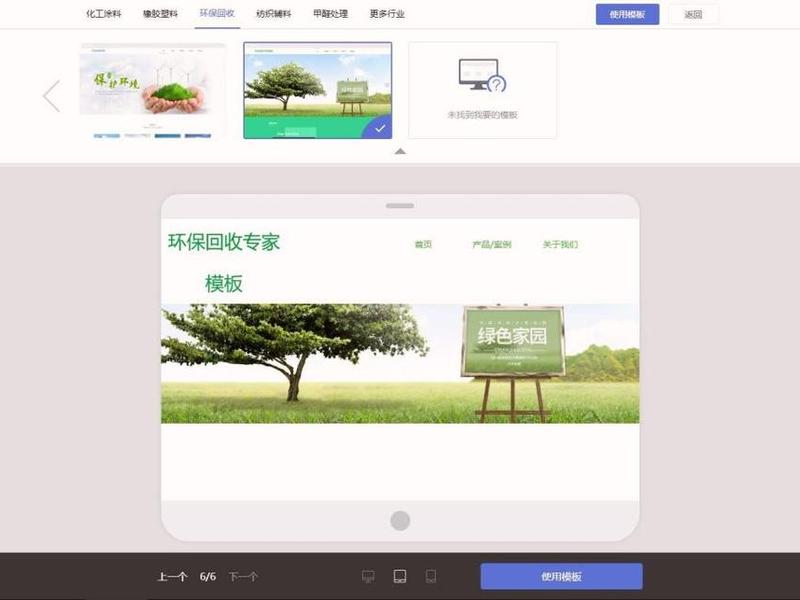The height and width of the screenshot is (600, 800).
Task: Click the 6/6 page counter
Action: (x=208, y=577)
